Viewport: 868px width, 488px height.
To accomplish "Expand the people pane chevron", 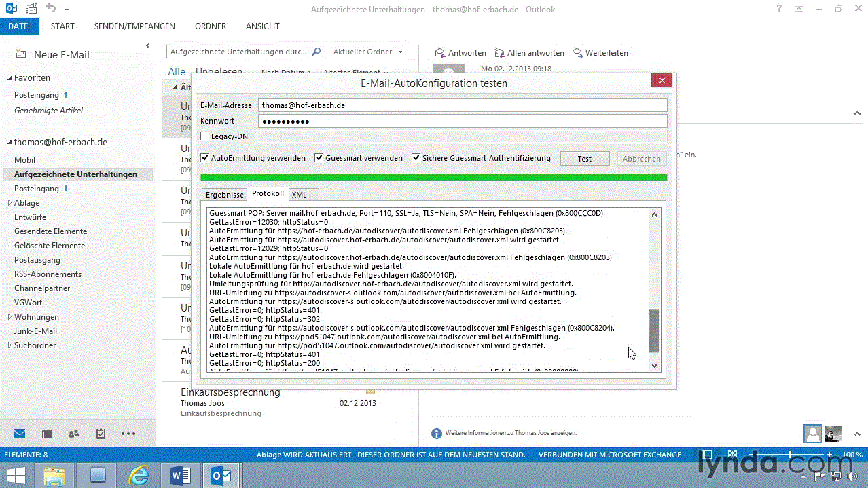I will tap(857, 433).
